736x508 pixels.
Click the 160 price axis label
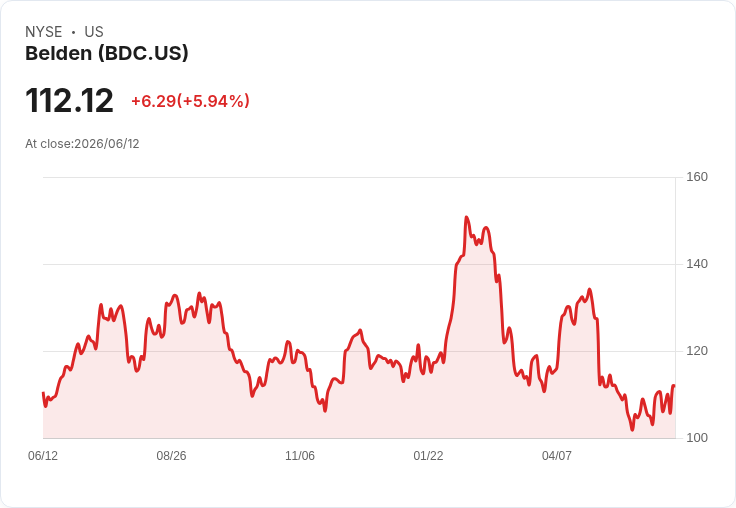(x=697, y=177)
